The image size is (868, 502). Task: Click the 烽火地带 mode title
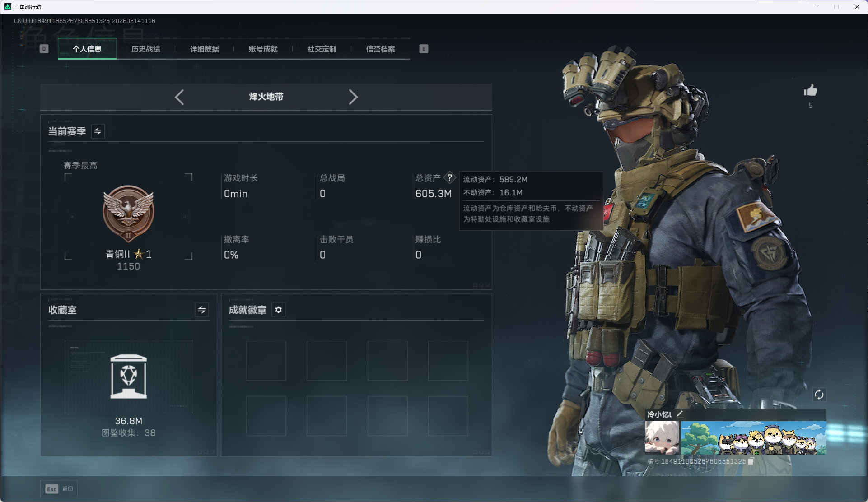pyautogui.click(x=266, y=97)
